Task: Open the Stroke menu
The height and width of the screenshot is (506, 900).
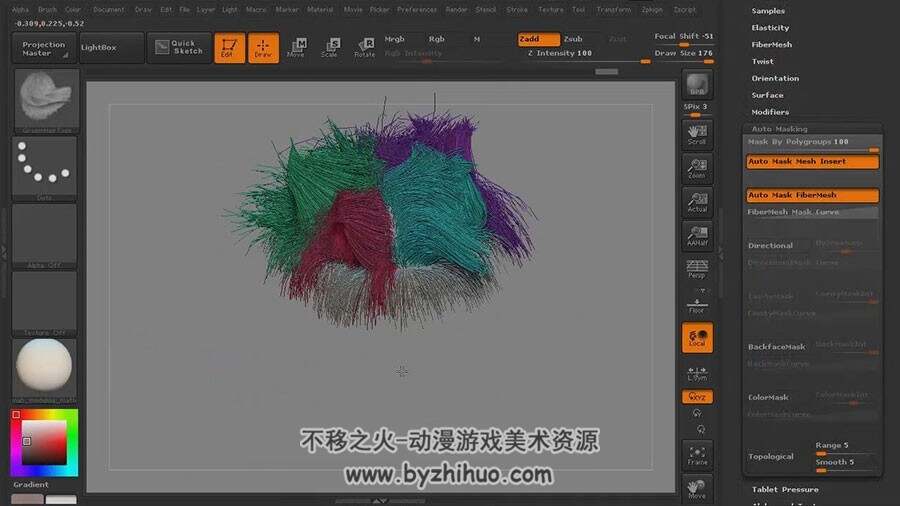Action: click(x=517, y=10)
